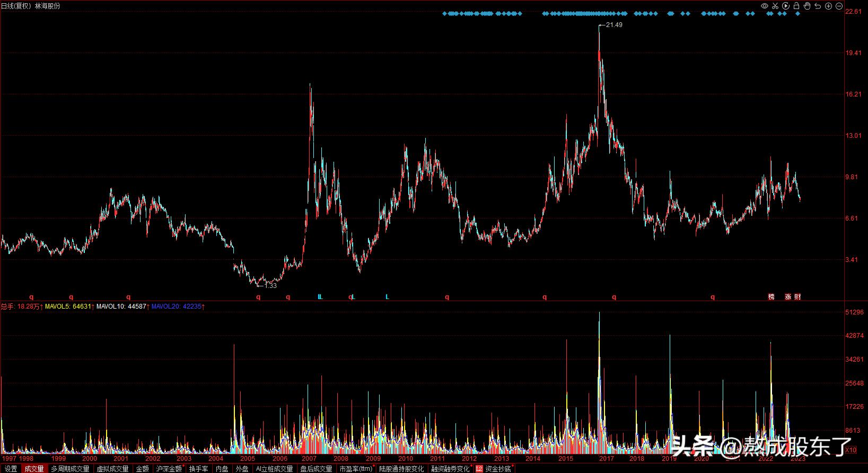This screenshot has width=868, height=473.
Task: Activate the hand pan tool
Action: (807, 6)
